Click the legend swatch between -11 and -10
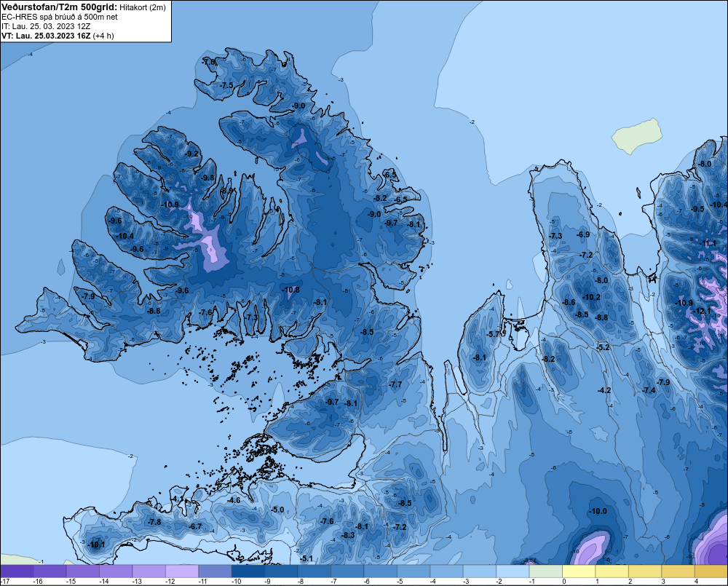Viewport: 728px width, 586px height. tap(215, 571)
